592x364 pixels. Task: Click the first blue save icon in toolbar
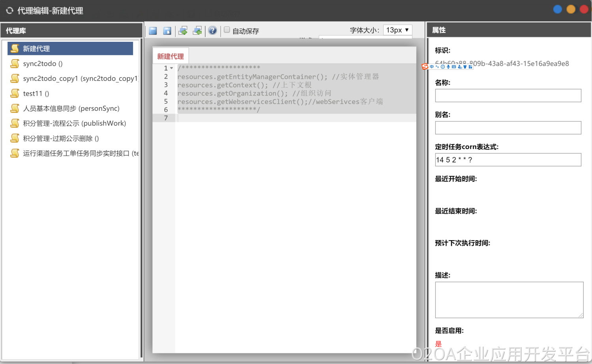(153, 31)
